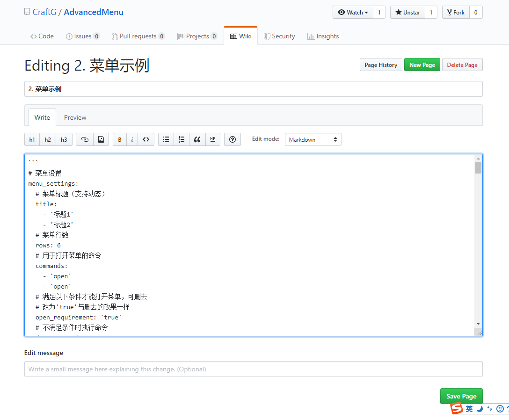Image resolution: width=509 pixels, height=420 pixels.
Task: Insert an unordered bullet list
Action: [166, 139]
